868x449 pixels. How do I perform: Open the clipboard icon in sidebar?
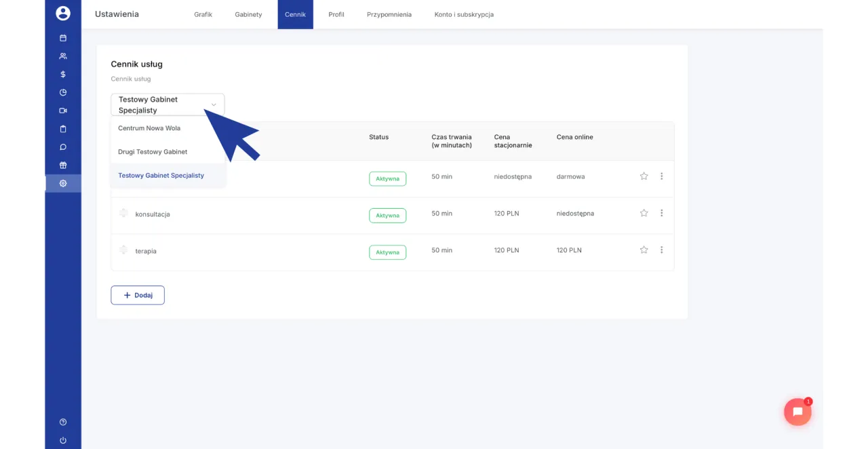(x=63, y=129)
